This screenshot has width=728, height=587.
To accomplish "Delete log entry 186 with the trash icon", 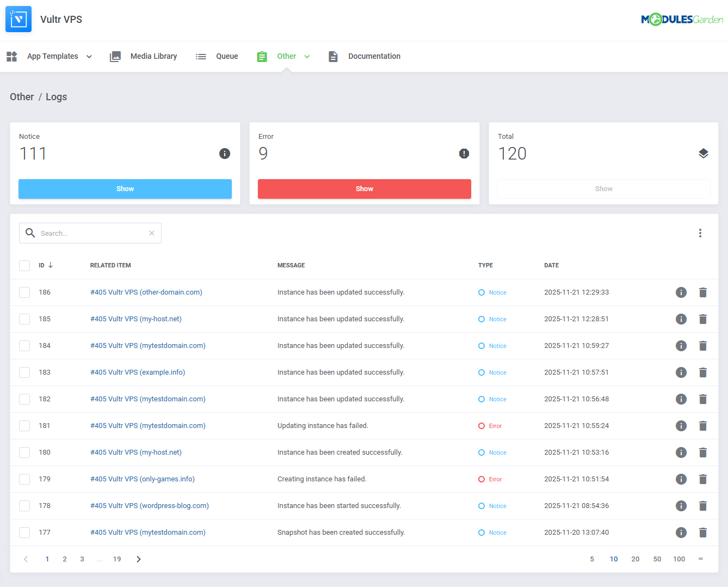I will 702,292.
